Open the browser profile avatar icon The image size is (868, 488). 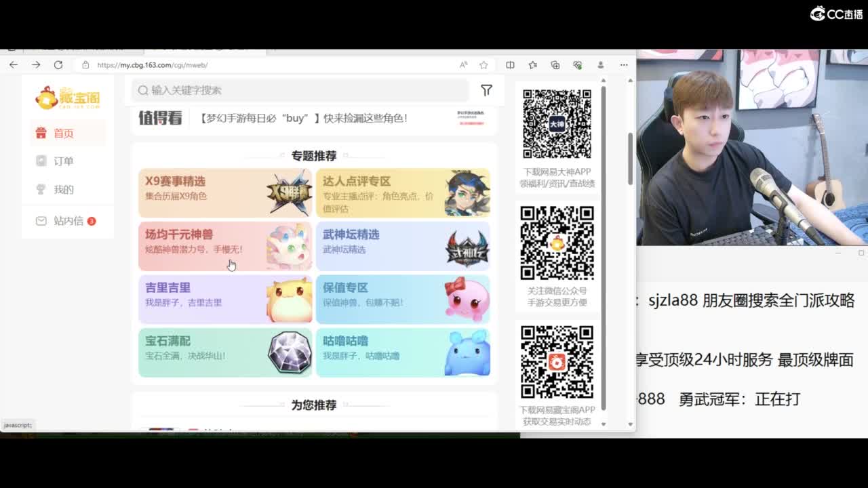point(600,65)
